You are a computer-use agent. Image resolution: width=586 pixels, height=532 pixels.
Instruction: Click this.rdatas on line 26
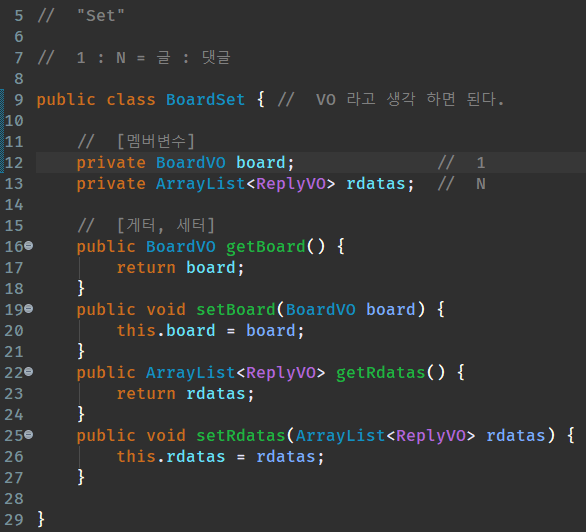pyautogui.click(x=171, y=457)
